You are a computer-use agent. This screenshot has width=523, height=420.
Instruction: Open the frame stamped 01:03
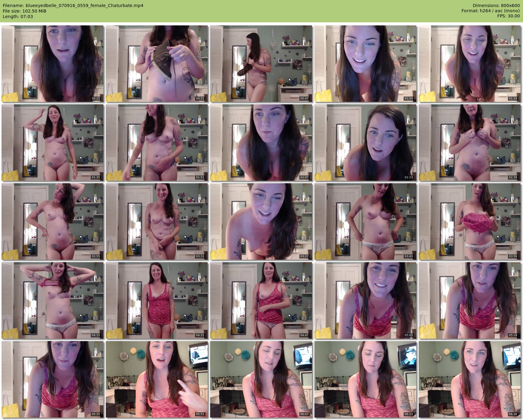pyautogui.click(x=365, y=64)
